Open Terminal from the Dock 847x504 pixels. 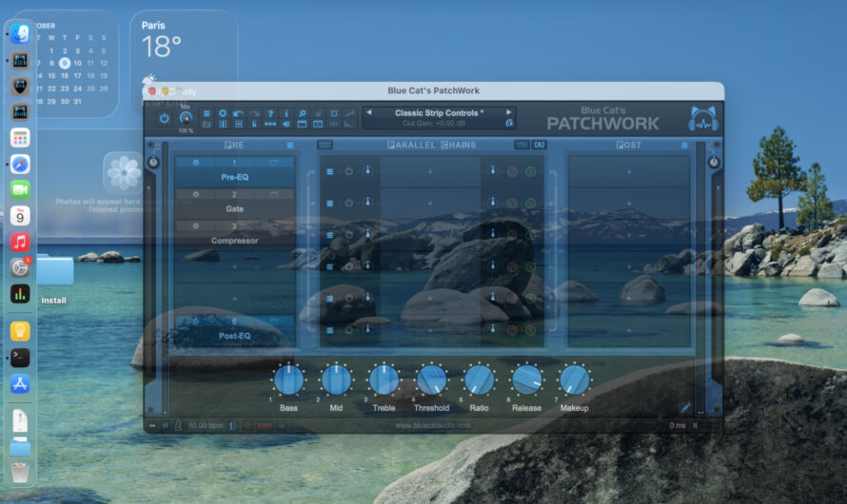[x=20, y=358]
